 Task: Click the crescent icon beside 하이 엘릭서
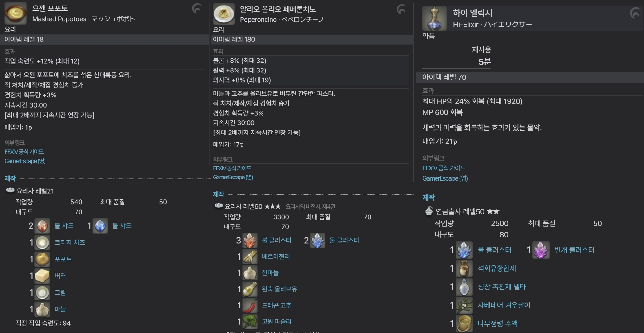(635, 13)
